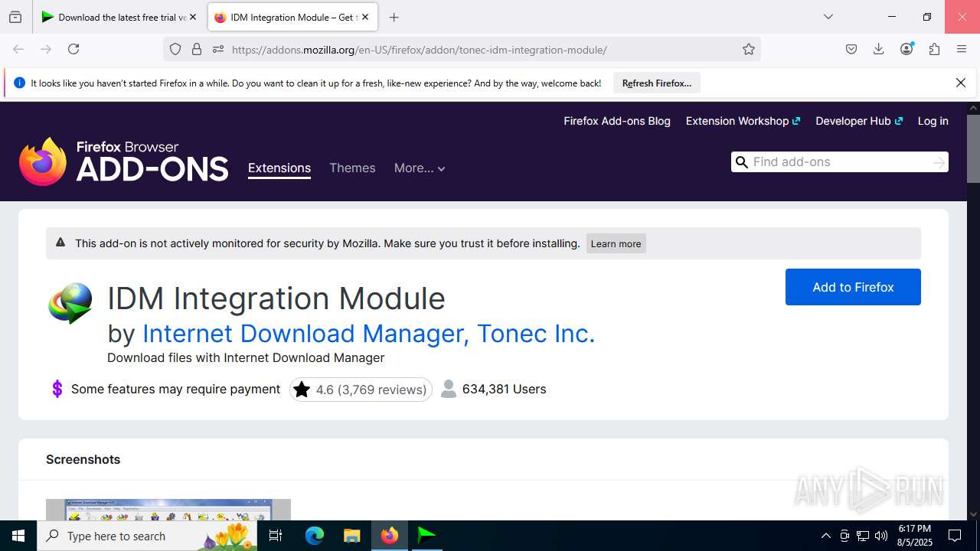Open Extension Workshop link
This screenshot has height=551, width=980.
click(743, 121)
